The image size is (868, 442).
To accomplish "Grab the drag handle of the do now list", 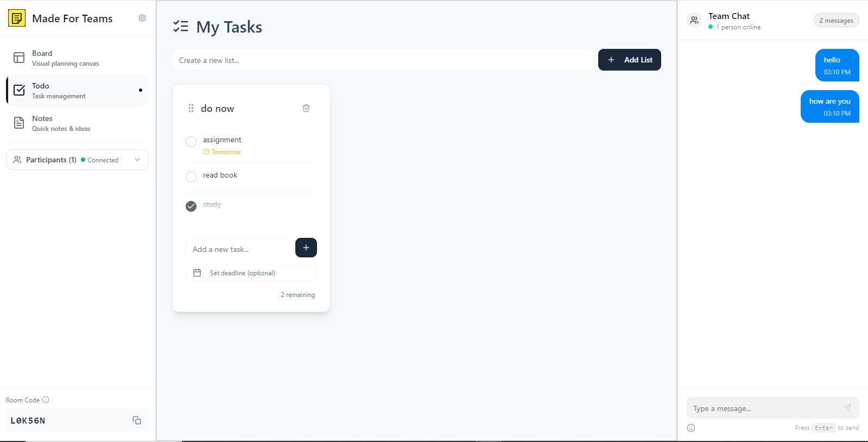I will pos(191,108).
